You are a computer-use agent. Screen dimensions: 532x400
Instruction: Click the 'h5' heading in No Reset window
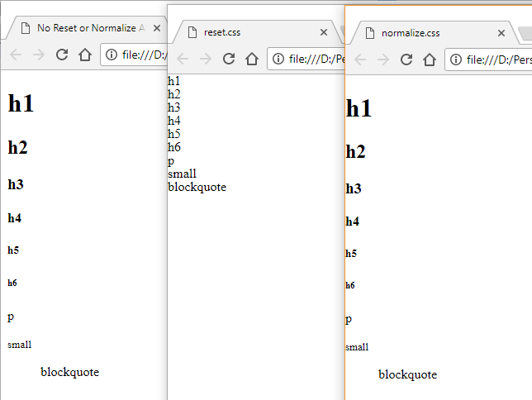(x=13, y=250)
